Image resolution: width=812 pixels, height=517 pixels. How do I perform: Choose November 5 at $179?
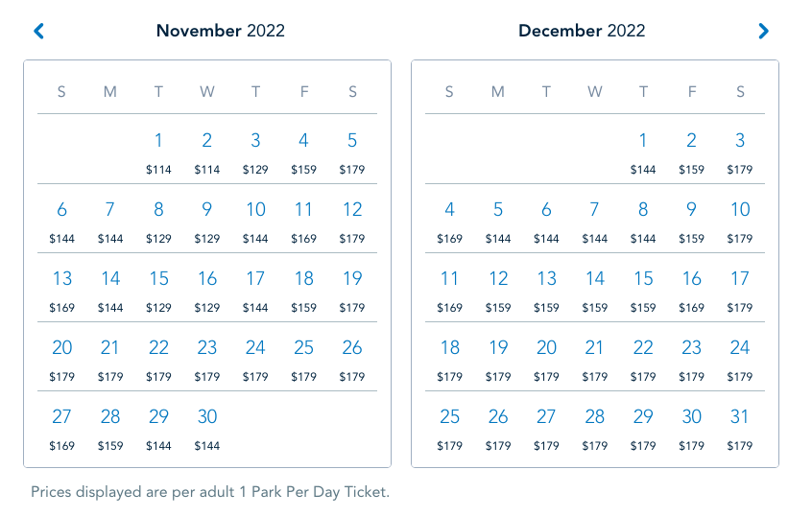[x=352, y=151]
